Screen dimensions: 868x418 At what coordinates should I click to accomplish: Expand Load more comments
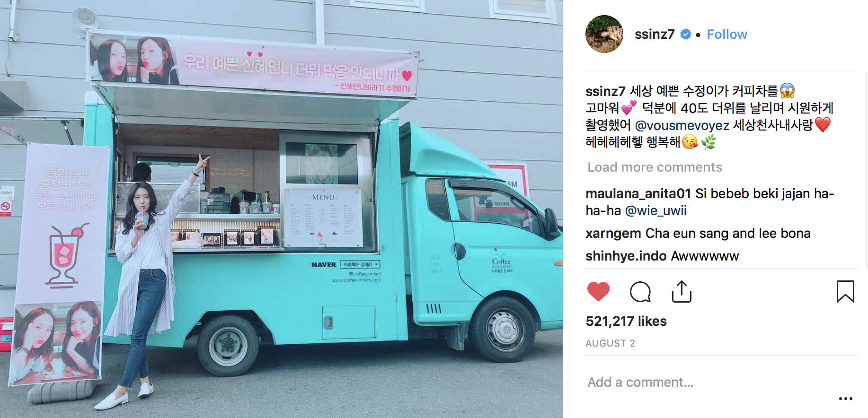point(655,167)
